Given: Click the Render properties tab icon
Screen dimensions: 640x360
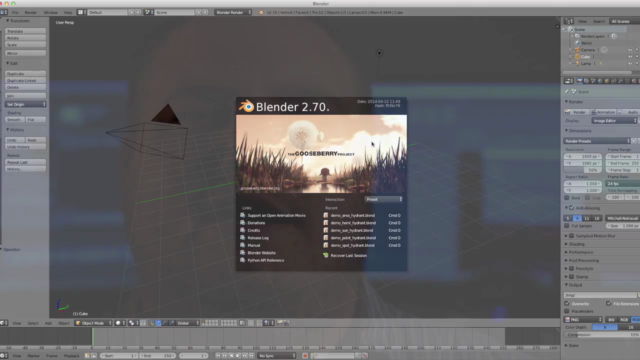Looking at the screenshot, I should [x=580, y=81].
